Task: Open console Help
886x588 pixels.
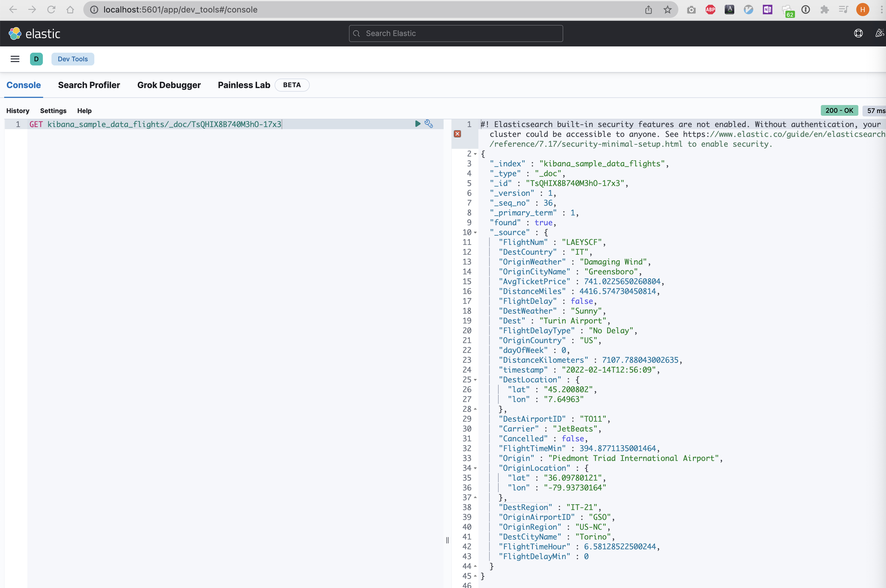Action: (x=84, y=111)
